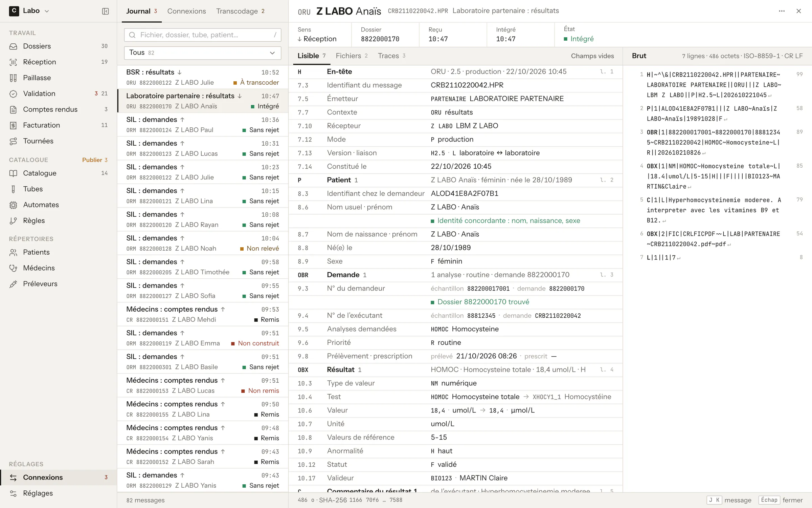Open the Médecins directory
This screenshot has width=812, height=508.
[x=58, y=268]
